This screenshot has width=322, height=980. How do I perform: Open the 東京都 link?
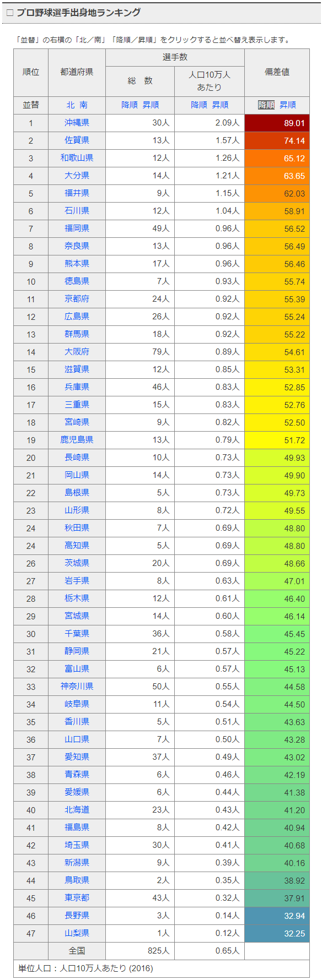pyautogui.click(x=77, y=898)
